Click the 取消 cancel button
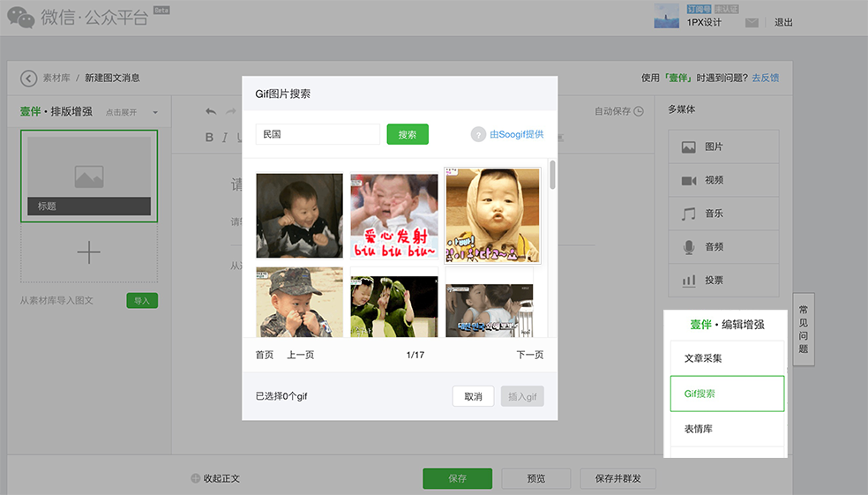 [473, 396]
